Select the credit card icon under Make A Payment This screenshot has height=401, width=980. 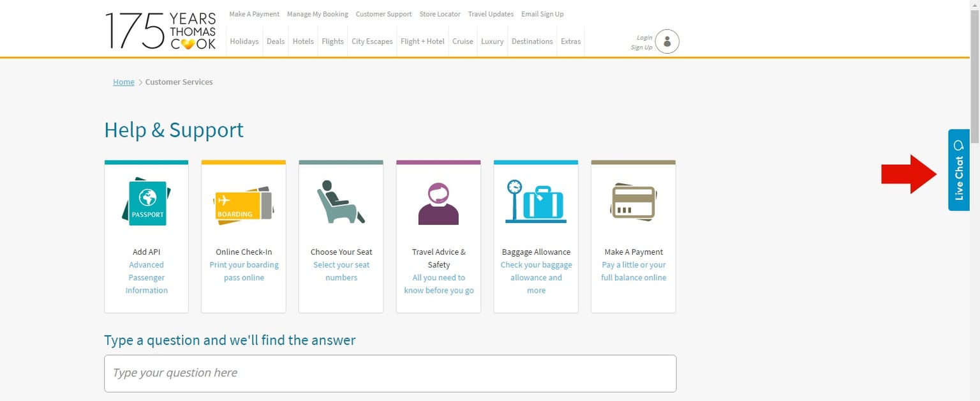pos(633,201)
